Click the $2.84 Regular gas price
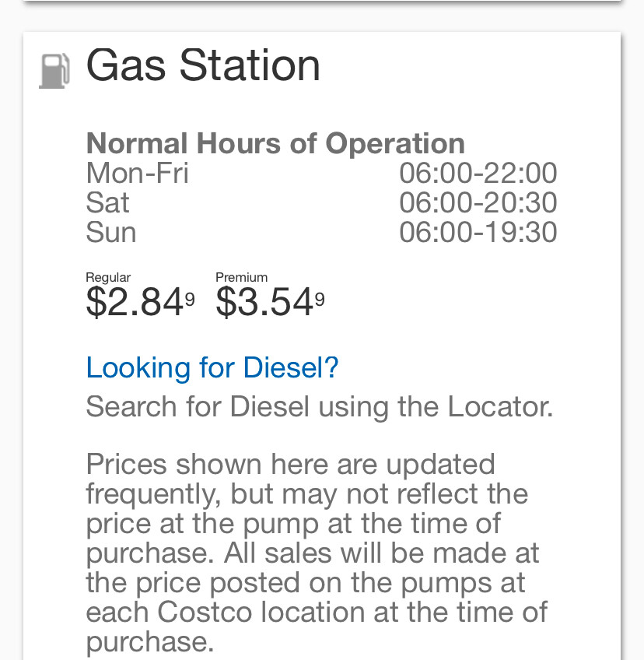The height and width of the screenshot is (660, 644). pyautogui.click(x=135, y=303)
